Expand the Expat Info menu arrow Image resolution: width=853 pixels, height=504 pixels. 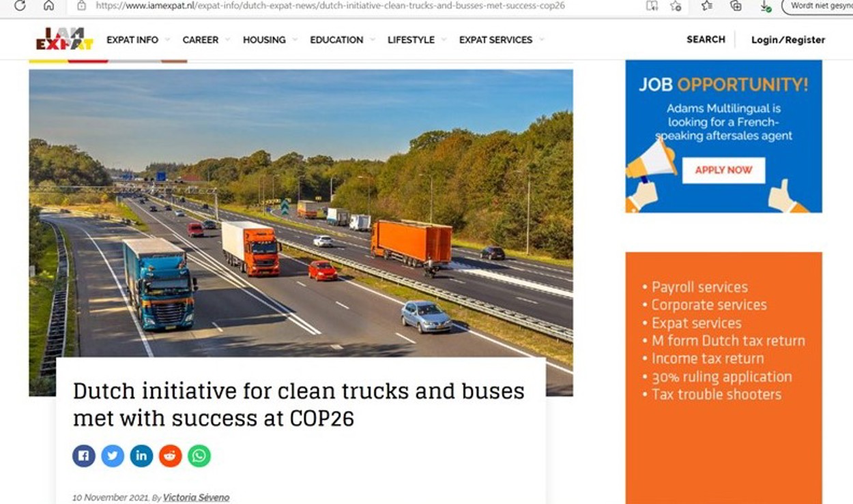pyautogui.click(x=167, y=40)
